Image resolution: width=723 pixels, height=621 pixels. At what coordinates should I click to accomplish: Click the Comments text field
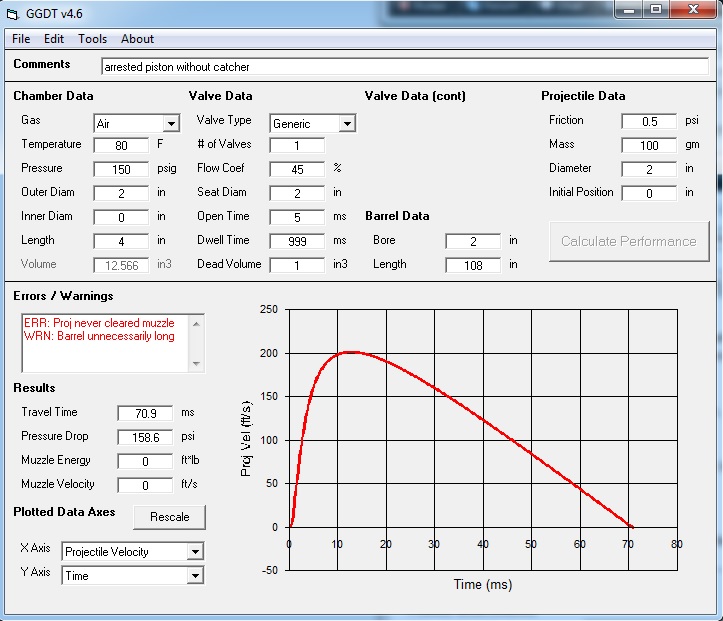(x=404, y=67)
